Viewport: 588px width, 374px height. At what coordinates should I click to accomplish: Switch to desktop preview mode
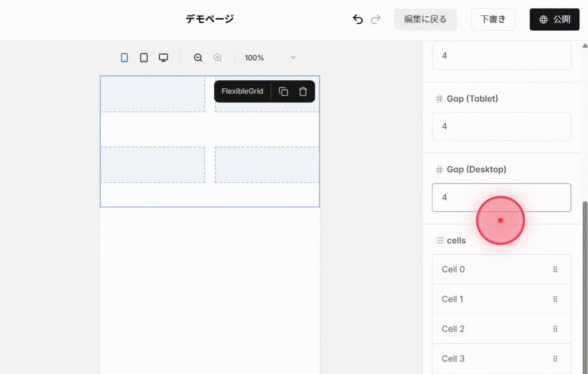coord(163,58)
